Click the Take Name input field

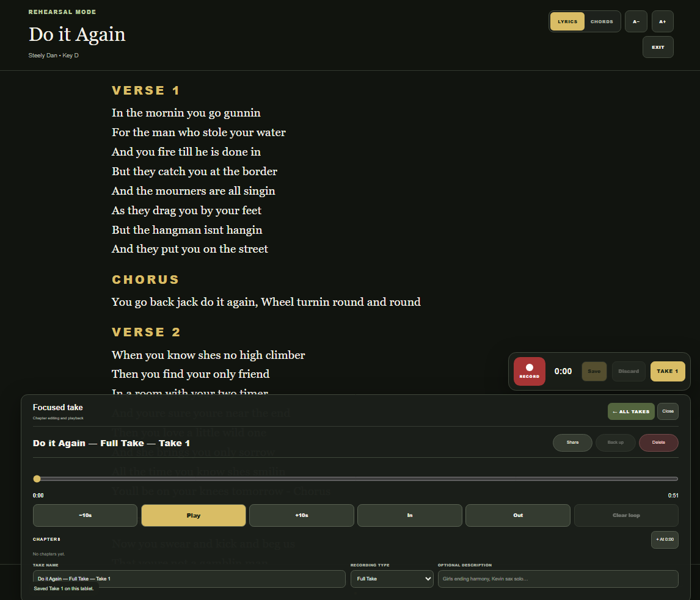pos(189,579)
